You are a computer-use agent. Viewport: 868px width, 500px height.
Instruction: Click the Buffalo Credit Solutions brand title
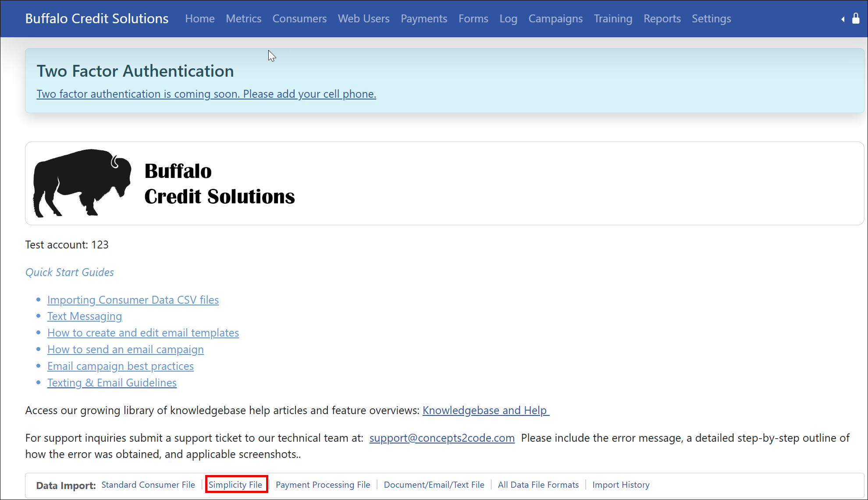(x=97, y=19)
